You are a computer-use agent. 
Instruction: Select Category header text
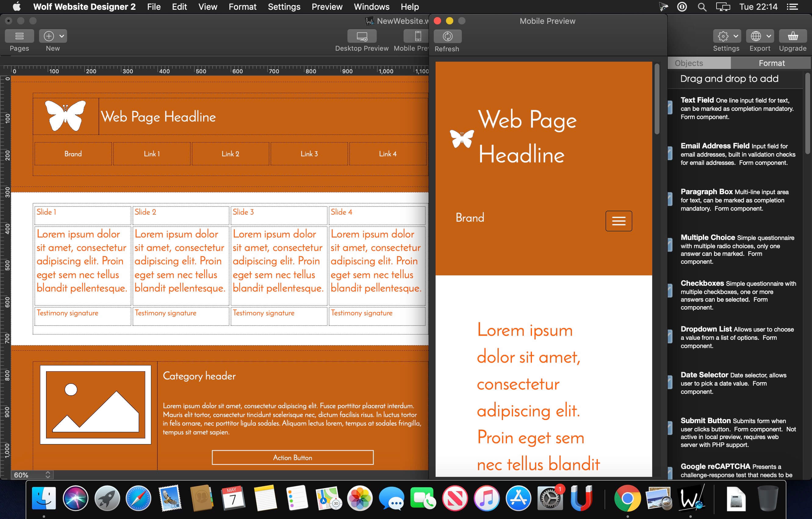click(x=199, y=376)
